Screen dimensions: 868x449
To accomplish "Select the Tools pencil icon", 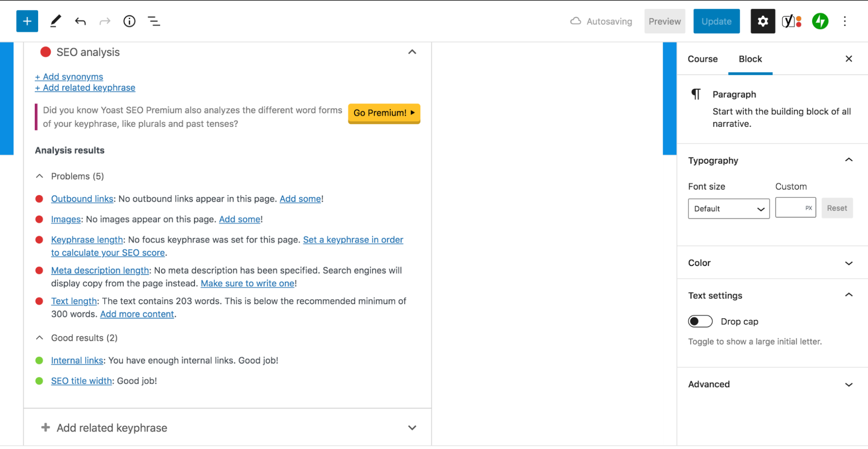I will [x=55, y=21].
